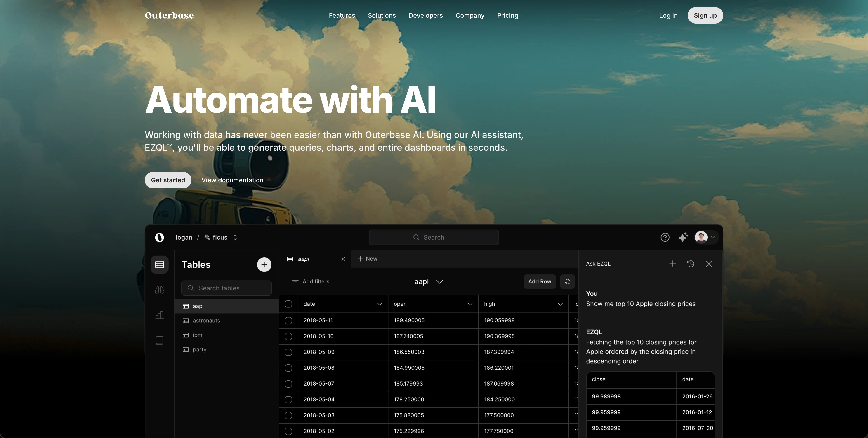Follow the View documentation link

[232, 180]
